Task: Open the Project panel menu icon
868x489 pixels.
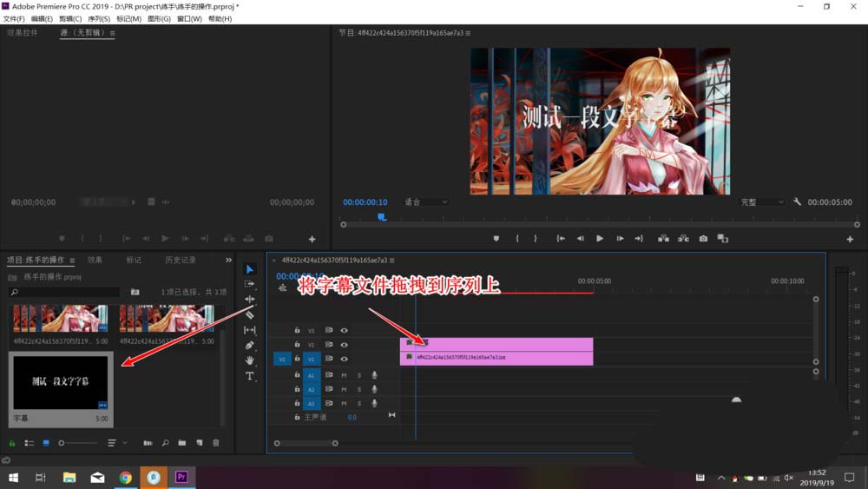Action: click(72, 261)
